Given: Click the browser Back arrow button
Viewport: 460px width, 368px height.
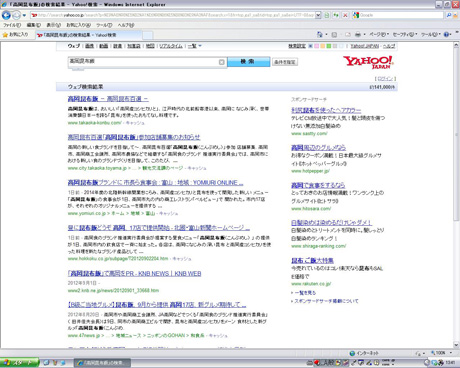Looking at the screenshot, I should coord(6,15).
